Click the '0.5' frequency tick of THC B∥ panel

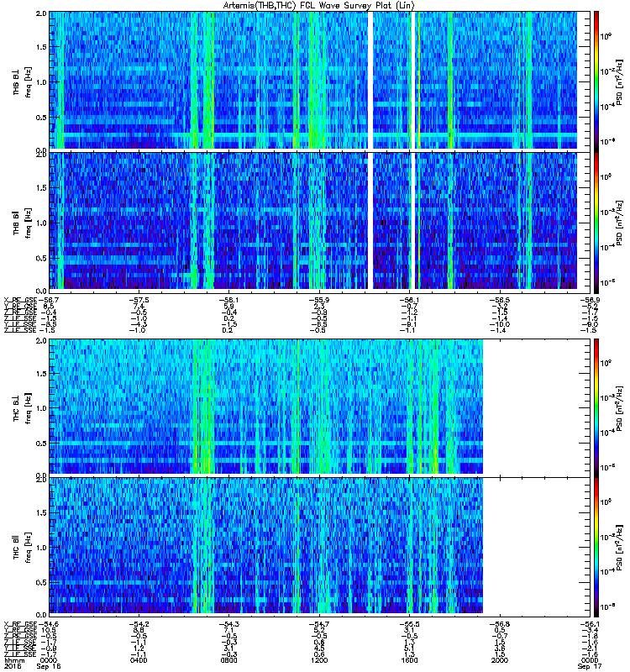pos(41,582)
